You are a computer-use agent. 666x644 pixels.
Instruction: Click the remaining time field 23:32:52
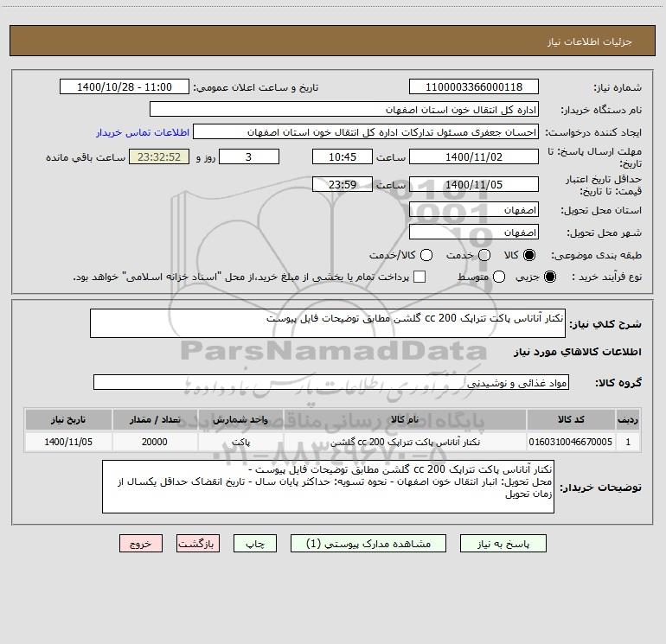point(159,156)
